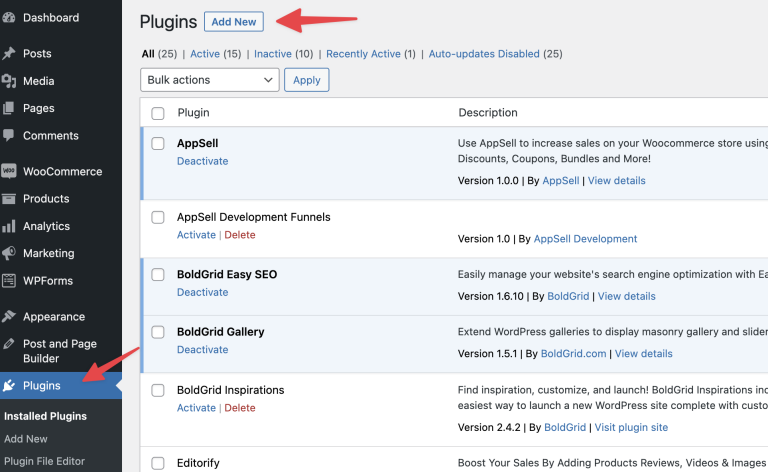Click the Plugins plug icon

coord(8,386)
